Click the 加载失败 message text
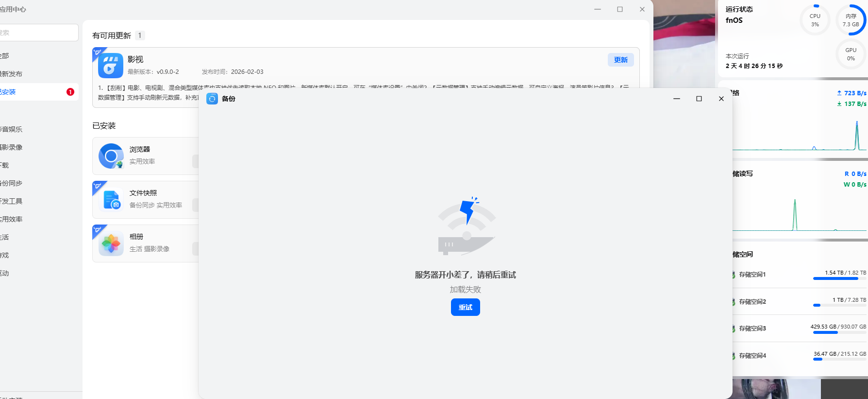 tap(465, 289)
